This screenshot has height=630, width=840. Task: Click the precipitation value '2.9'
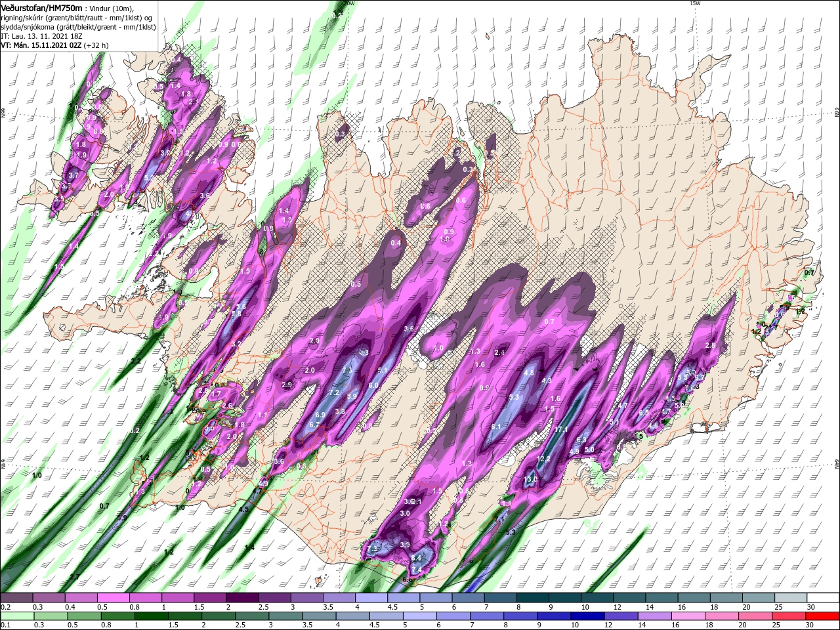pos(286,385)
